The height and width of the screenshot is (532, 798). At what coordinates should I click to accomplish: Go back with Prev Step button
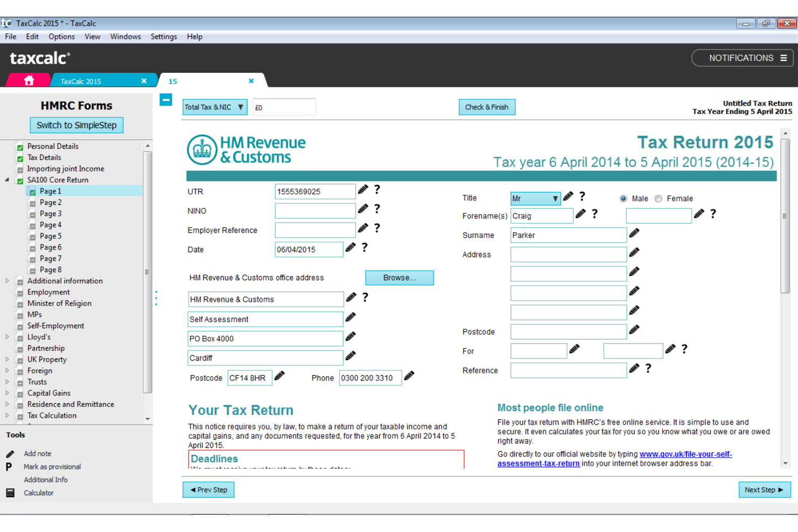coord(208,490)
